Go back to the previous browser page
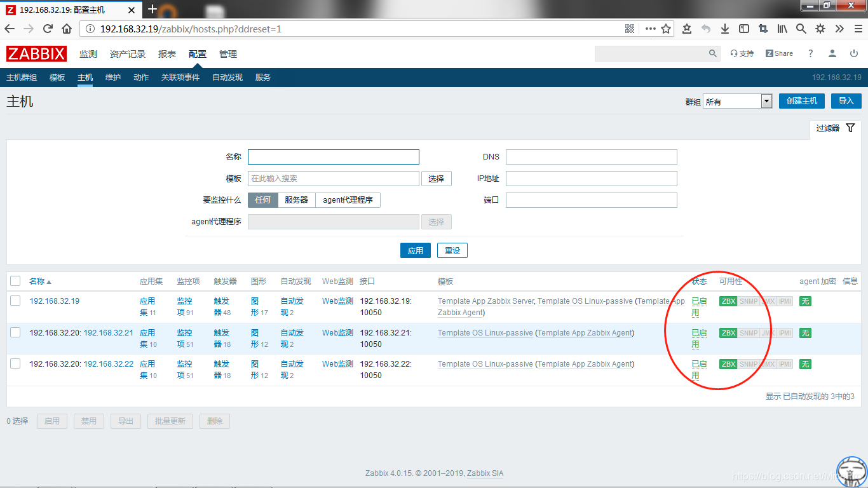868x488 pixels. click(10, 29)
